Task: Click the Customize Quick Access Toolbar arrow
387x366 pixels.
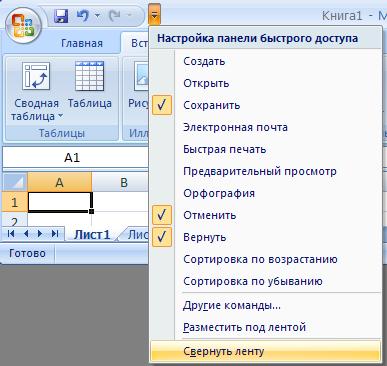Action: pos(155,15)
